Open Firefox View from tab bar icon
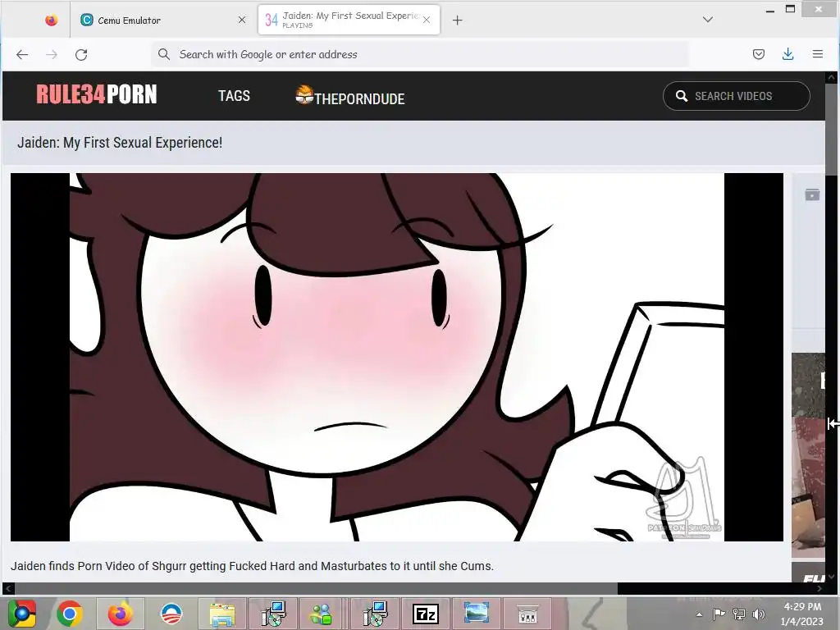Screen dimensions: 840x630 (52, 21)
